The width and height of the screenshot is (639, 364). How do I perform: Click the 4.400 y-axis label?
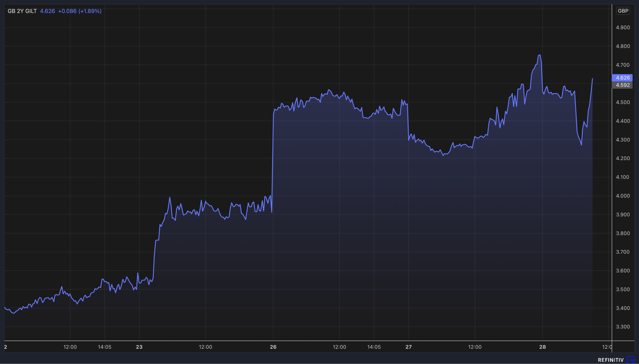[x=623, y=121]
